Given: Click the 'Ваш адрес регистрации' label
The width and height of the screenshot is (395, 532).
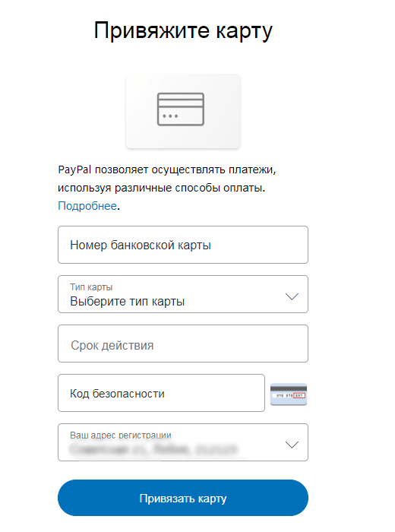Looking at the screenshot, I should click(120, 435).
